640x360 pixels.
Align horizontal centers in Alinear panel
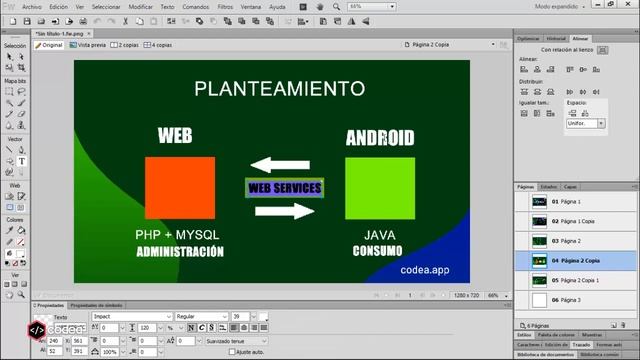[537, 69]
